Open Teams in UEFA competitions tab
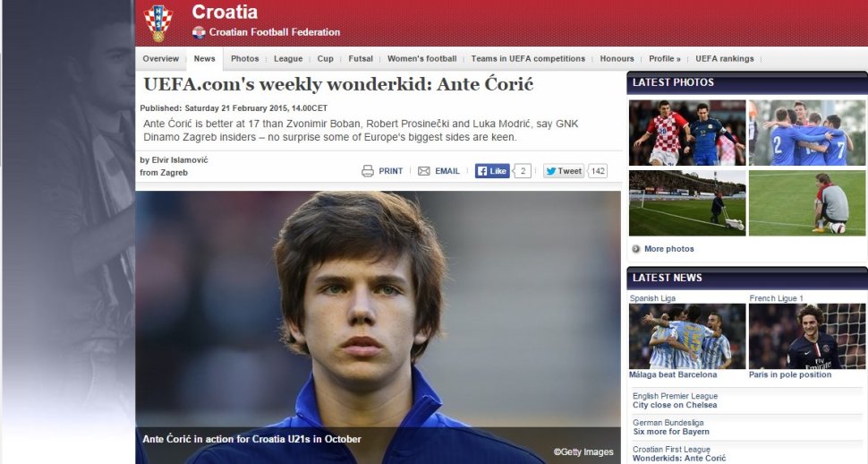The height and width of the screenshot is (464, 868). [528, 59]
